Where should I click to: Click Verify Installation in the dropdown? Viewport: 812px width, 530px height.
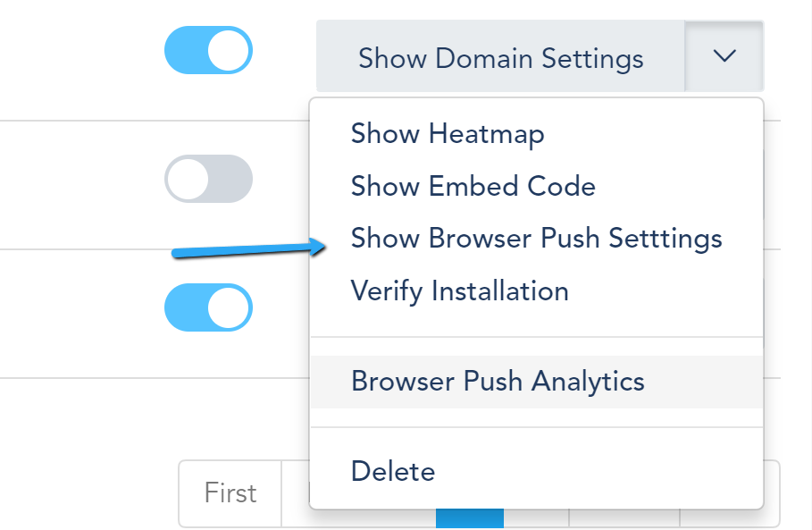[x=459, y=291]
